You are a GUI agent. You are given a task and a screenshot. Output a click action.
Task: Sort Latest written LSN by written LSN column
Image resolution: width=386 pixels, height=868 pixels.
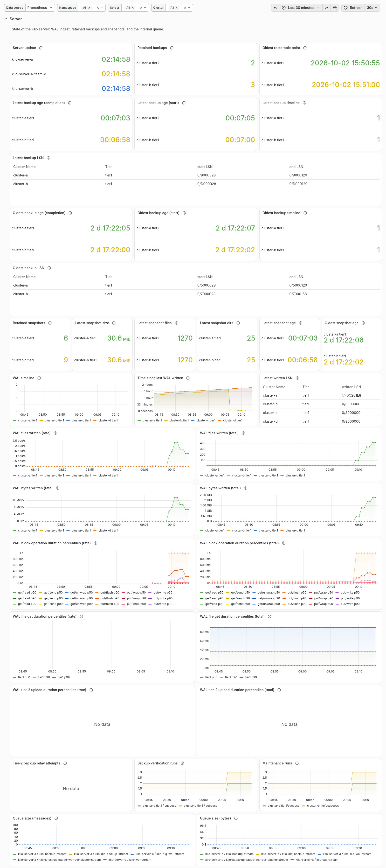click(351, 387)
